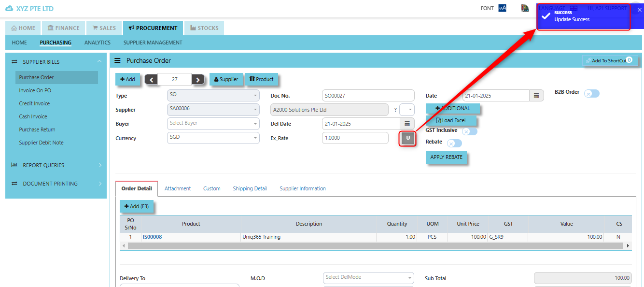
Task: Turn on the Rebate switch
Action: tap(454, 143)
